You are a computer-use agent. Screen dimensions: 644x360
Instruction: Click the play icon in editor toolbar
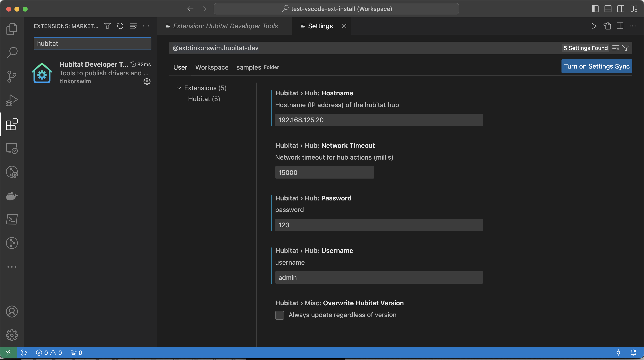pos(594,26)
